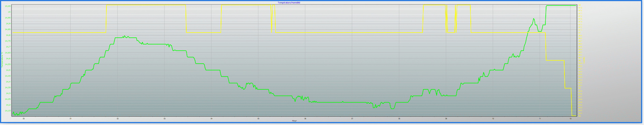Click humidity axis label "95,5"

pos(580,75)
